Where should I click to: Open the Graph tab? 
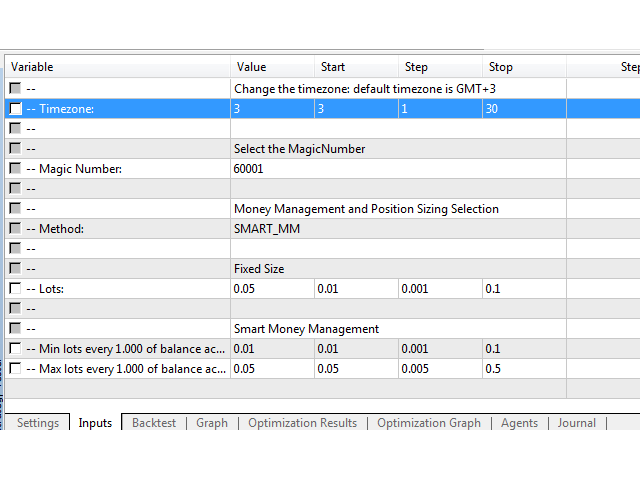click(212, 423)
